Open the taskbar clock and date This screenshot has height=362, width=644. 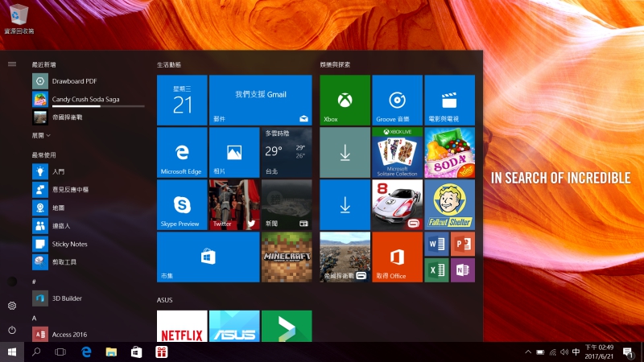(x=599, y=352)
